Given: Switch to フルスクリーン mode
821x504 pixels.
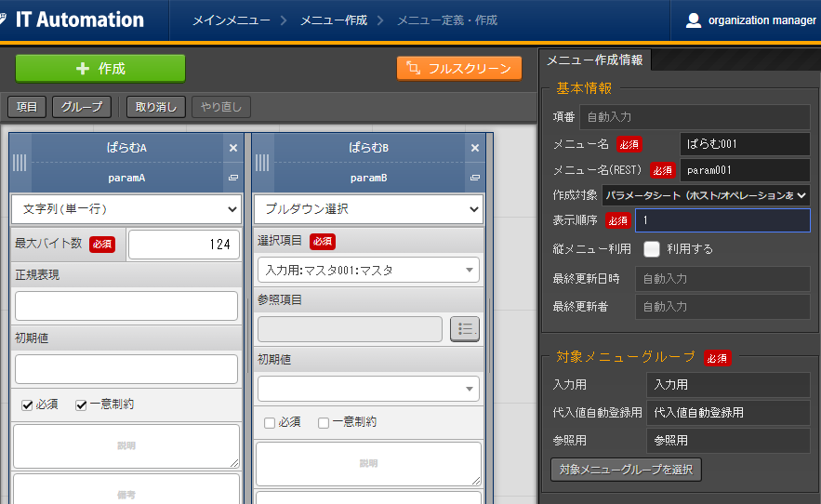Looking at the screenshot, I should pos(459,69).
